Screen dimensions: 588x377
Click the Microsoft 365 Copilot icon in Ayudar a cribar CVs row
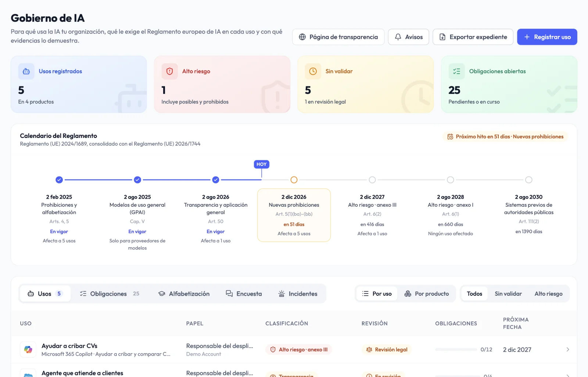click(x=28, y=349)
